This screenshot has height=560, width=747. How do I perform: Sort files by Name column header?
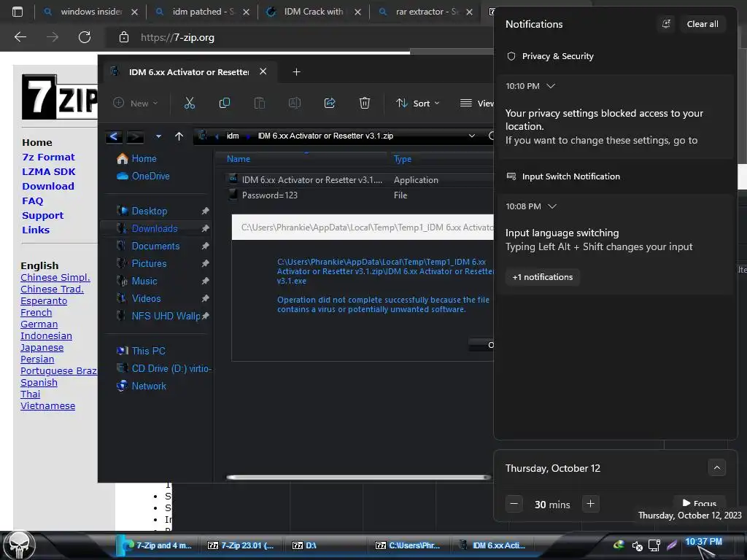click(239, 159)
